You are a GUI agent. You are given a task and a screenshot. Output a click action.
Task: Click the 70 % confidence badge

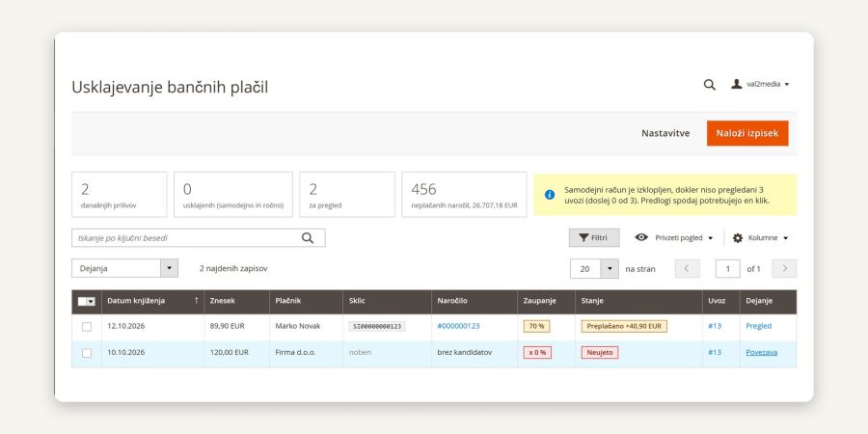click(536, 326)
